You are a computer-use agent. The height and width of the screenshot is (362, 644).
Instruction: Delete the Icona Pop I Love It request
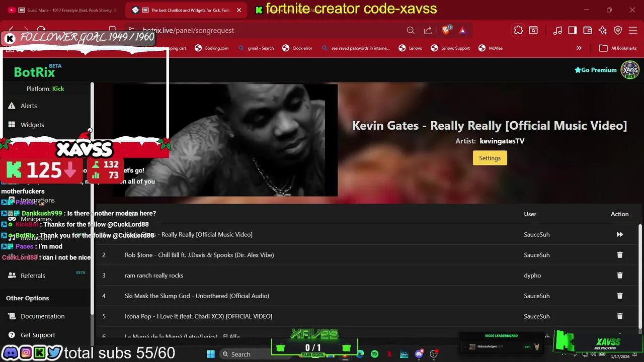click(x=620, y=316)
